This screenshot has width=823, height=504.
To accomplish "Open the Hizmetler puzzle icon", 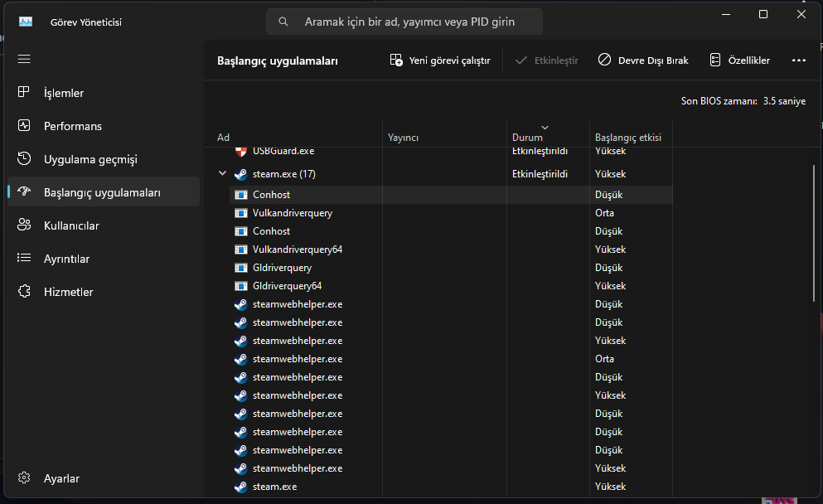I will (24, 292).
